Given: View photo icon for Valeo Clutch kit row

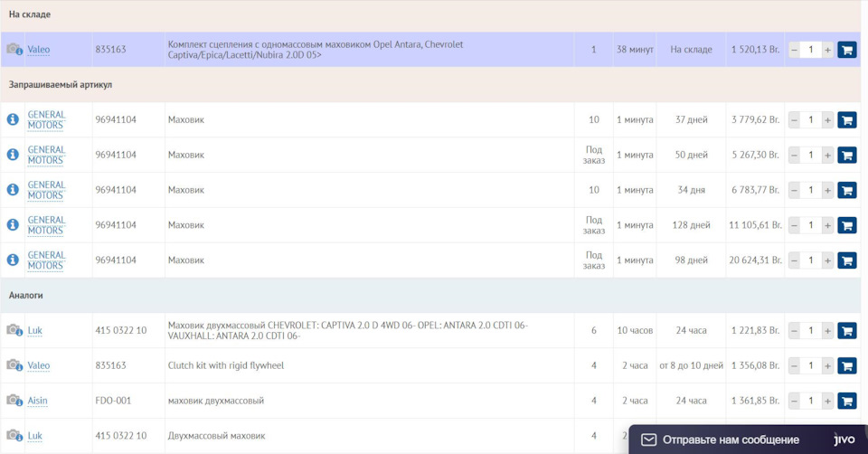Looking at the screenshot, I should point(14,364).
